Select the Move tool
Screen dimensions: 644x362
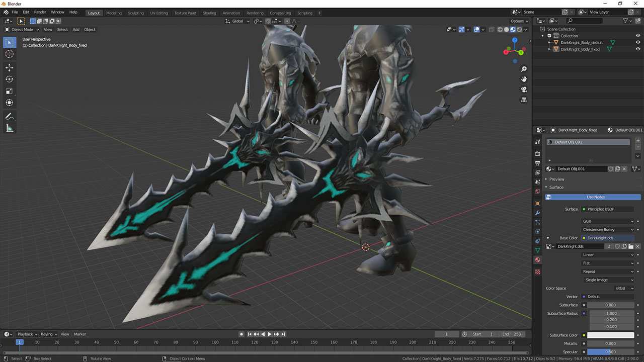coord(9,67)
